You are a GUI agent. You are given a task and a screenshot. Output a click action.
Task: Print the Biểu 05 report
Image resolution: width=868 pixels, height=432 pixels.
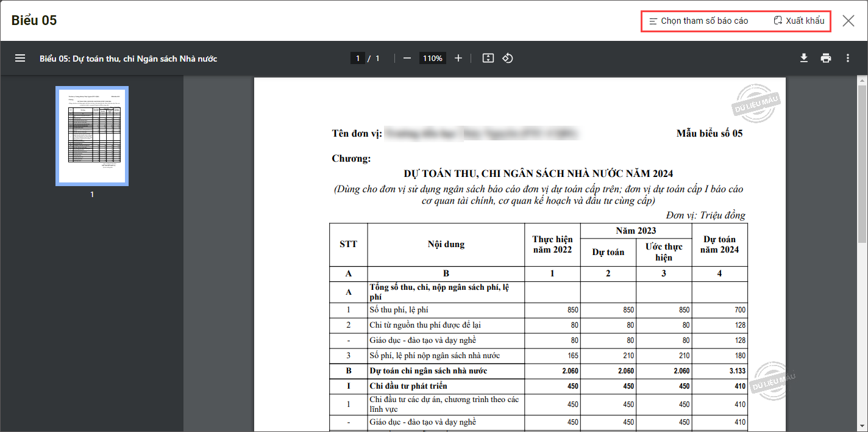tap(826, 59)
